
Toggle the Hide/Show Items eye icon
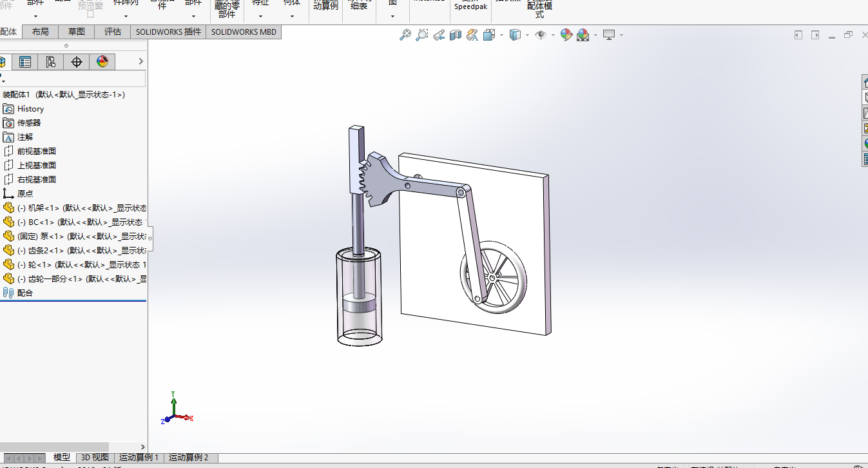click(540, 35)
